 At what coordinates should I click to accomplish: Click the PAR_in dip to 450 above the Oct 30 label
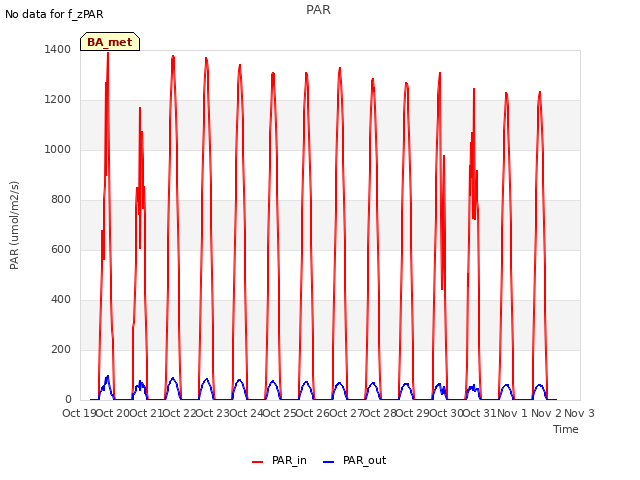tap(442, 289)
